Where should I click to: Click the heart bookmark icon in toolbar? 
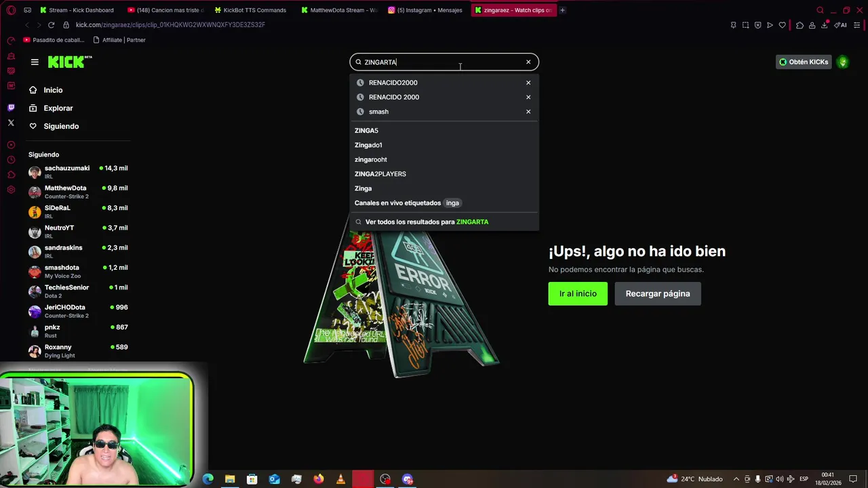[782, 25]
